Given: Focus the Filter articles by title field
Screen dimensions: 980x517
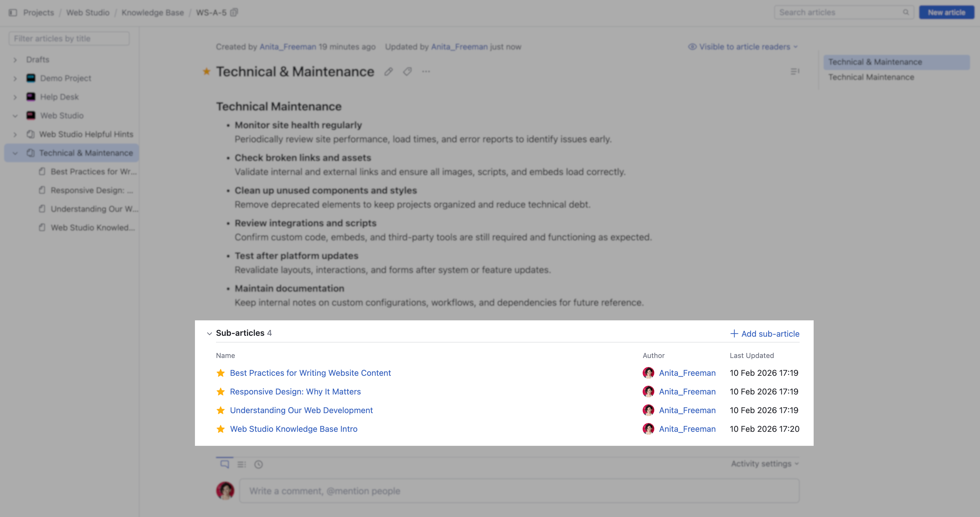Looking at the screenshot, I should tap(69, 39).
